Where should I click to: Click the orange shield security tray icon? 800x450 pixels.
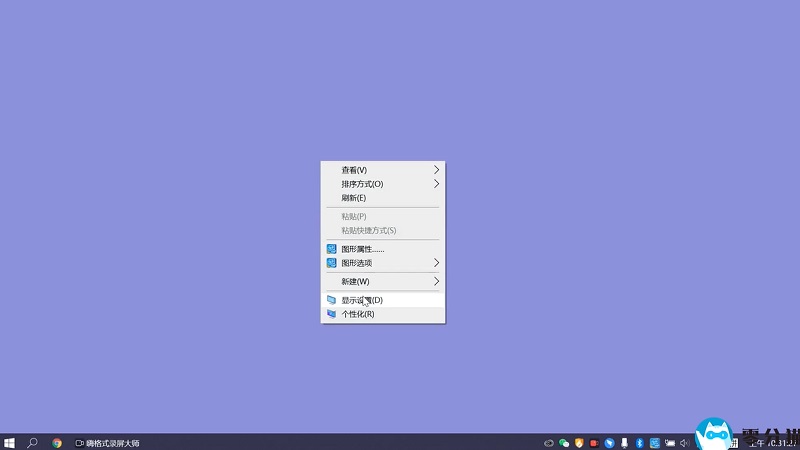(x=578, y=442)
